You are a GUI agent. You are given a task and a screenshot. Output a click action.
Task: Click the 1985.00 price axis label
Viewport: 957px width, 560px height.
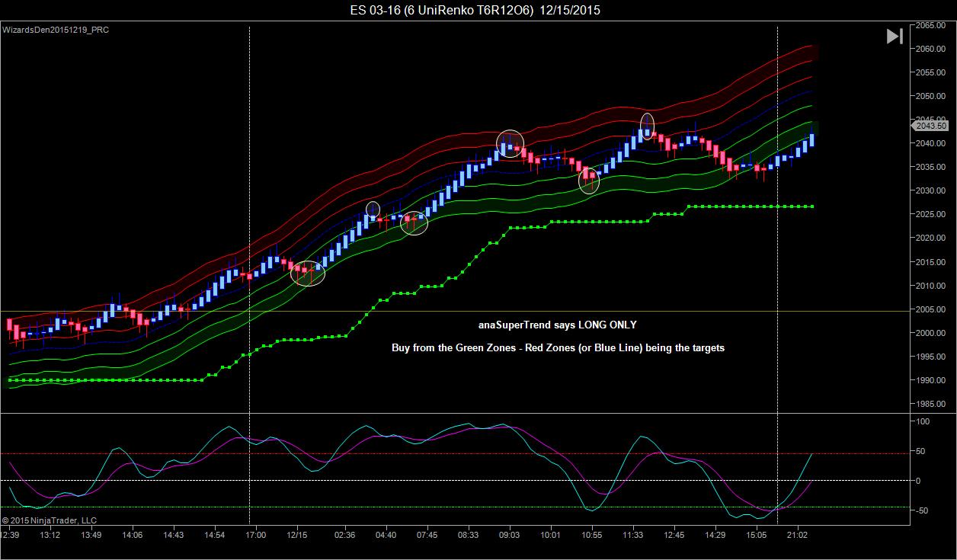pos(930,404)
